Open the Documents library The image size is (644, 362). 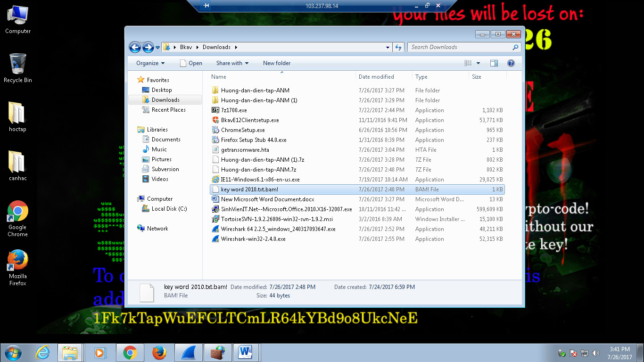(166, 140)
